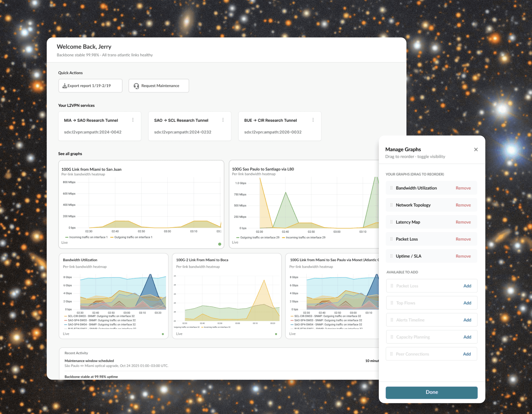Image resolution: width=532 pixels, height=414 pixels.
Task: Click the download icon in Export report button
Action: [65, 86]
